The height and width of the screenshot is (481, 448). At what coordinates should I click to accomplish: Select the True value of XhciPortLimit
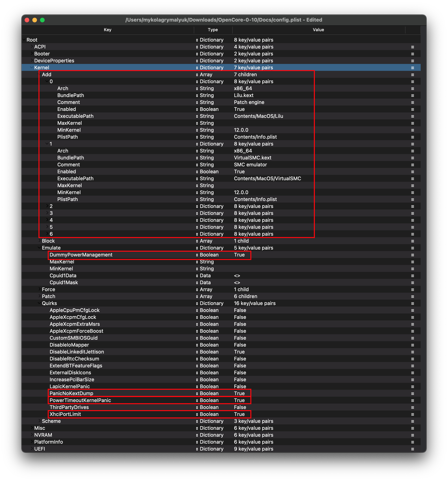239,414
